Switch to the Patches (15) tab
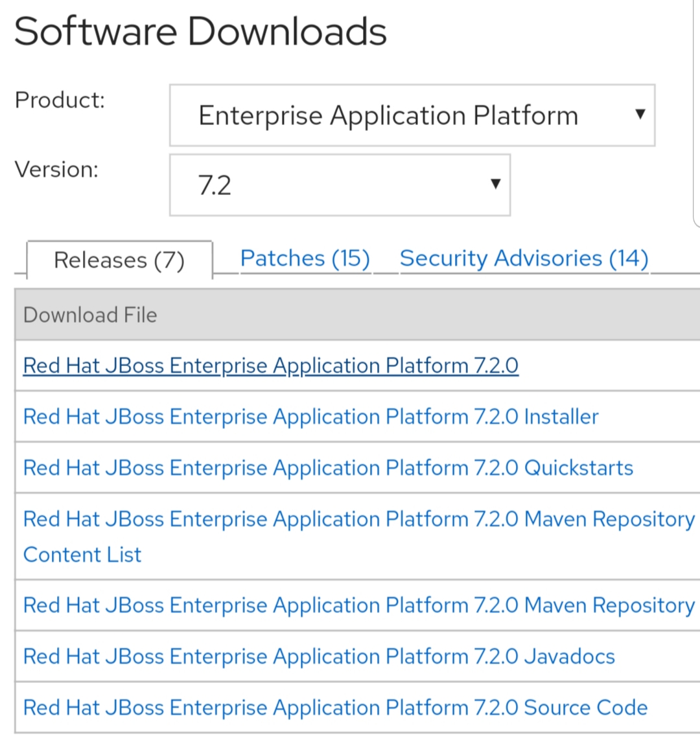 305,259
